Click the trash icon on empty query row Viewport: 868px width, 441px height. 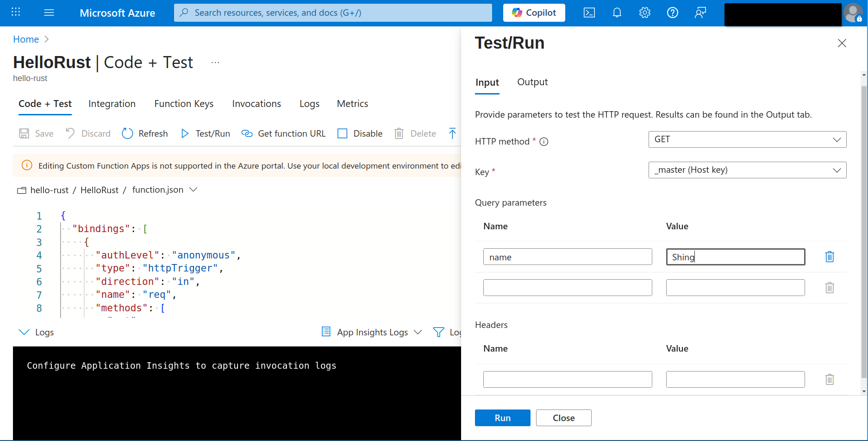point(830,288)
